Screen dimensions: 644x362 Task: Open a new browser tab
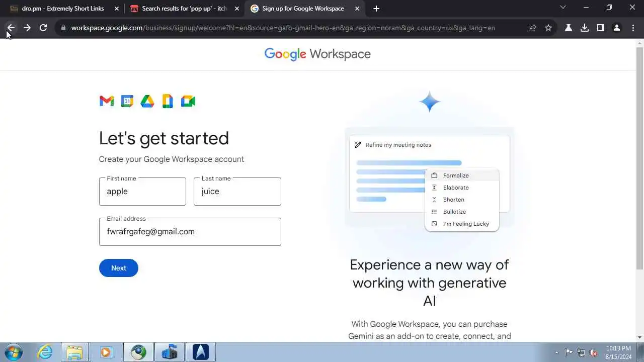(x=376, y=9)
